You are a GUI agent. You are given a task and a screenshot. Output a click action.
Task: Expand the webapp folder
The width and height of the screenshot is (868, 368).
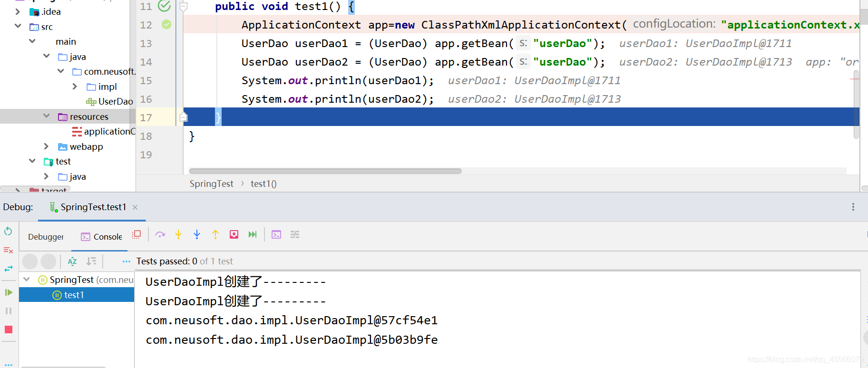(46, 146)
